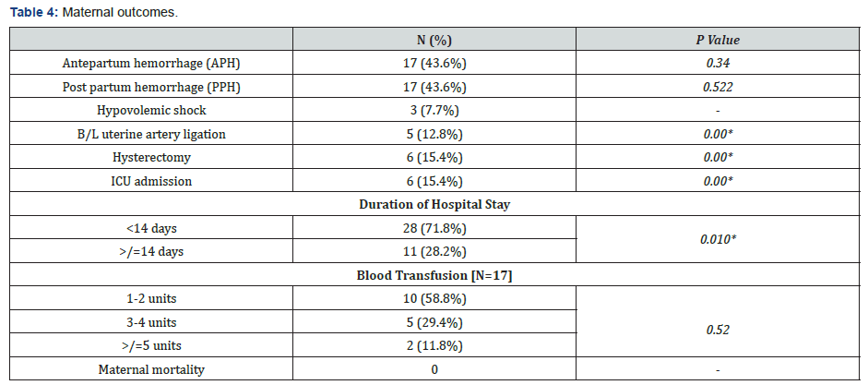
Task: Click the 28 (71.8%) value cell
Action: tap(434, 229)
